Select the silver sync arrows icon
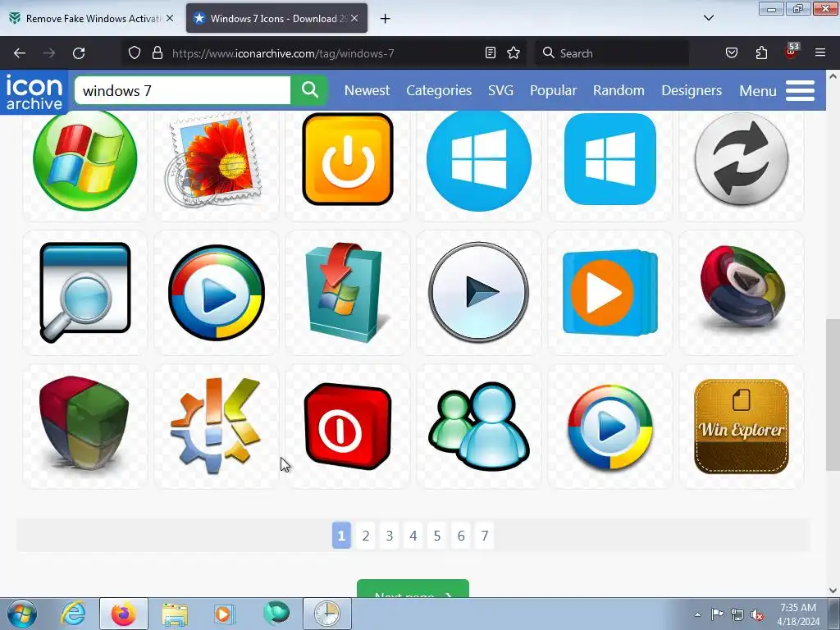Image resolution: width=840 pixels, height=630 pixels. tap(742, 159)
